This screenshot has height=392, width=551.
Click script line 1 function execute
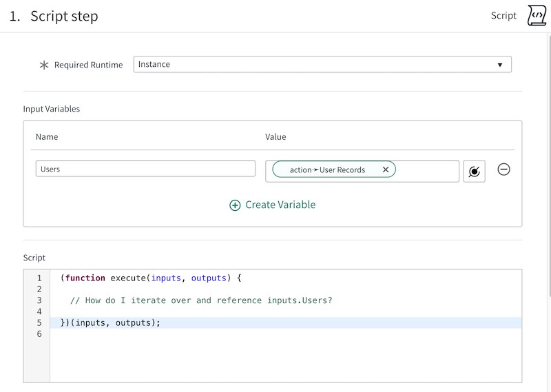[151, 278]
